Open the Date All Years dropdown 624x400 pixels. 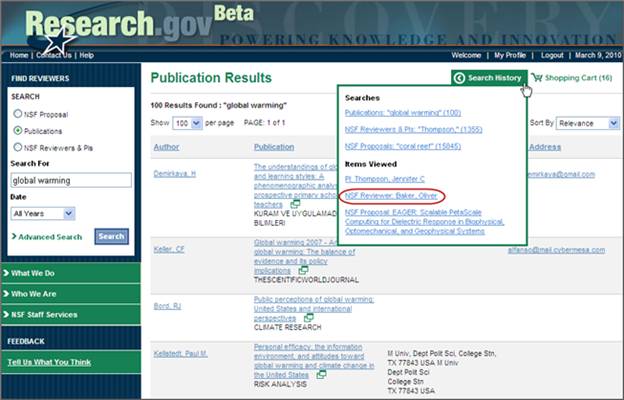(43, 213)
